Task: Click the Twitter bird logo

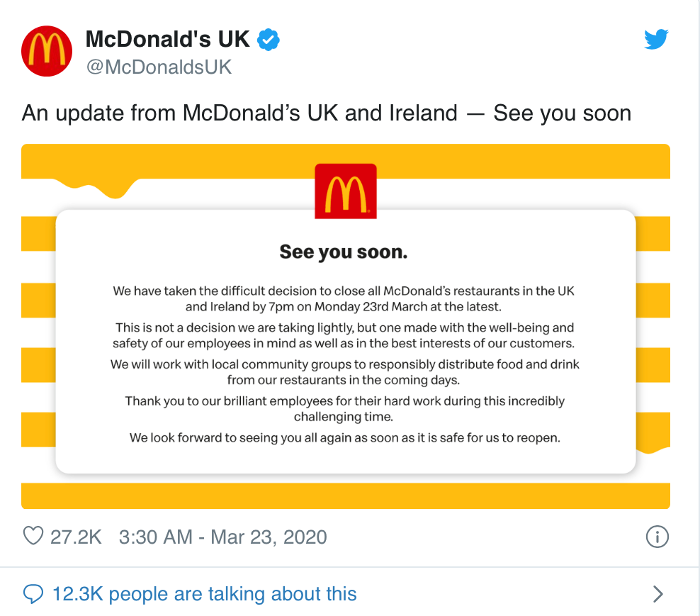Action: point(657,40)
